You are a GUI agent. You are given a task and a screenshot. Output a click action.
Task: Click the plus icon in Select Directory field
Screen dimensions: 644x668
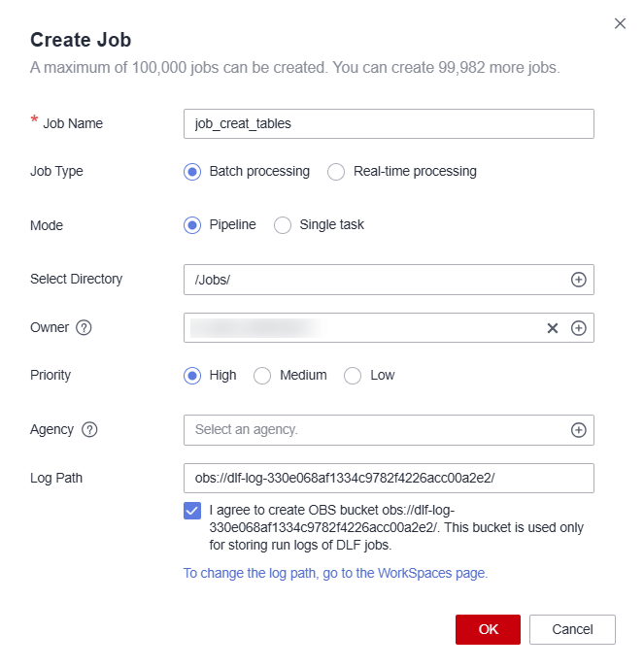[x=578, y=280]
